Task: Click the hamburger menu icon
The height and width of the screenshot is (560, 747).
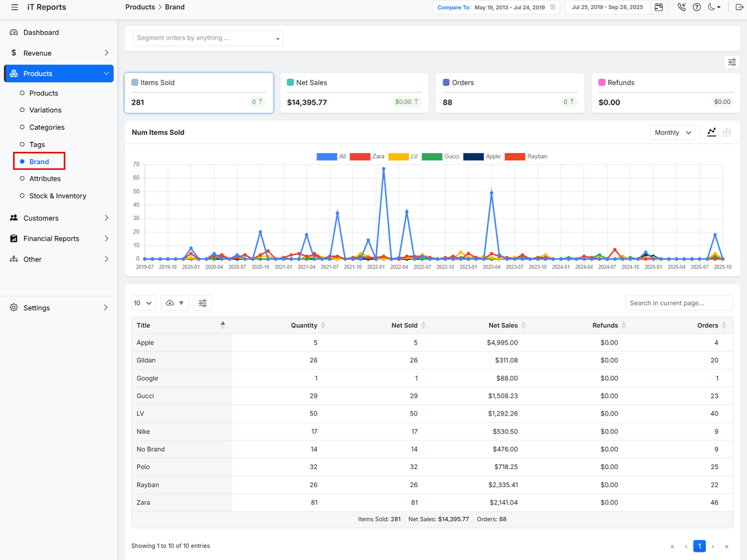Action: tap(14, 7)
